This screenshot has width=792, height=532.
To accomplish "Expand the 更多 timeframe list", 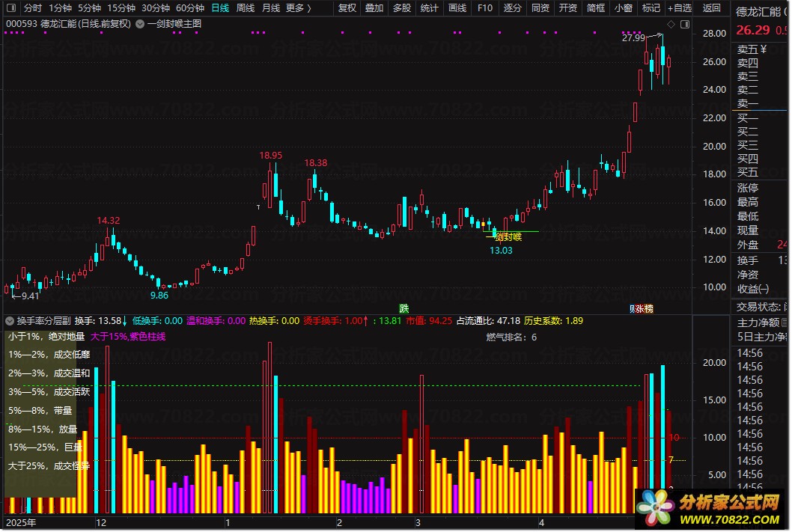I will click(x=298, y=8).
